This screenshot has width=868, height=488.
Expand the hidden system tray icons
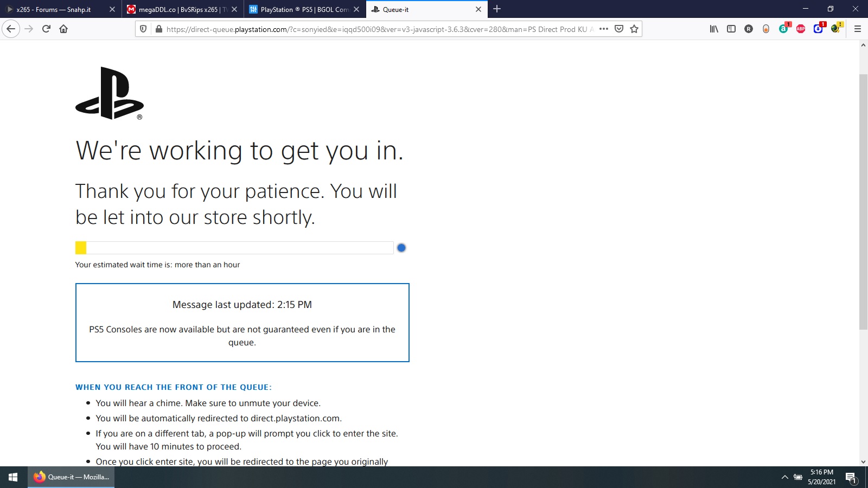click(784, 477)
